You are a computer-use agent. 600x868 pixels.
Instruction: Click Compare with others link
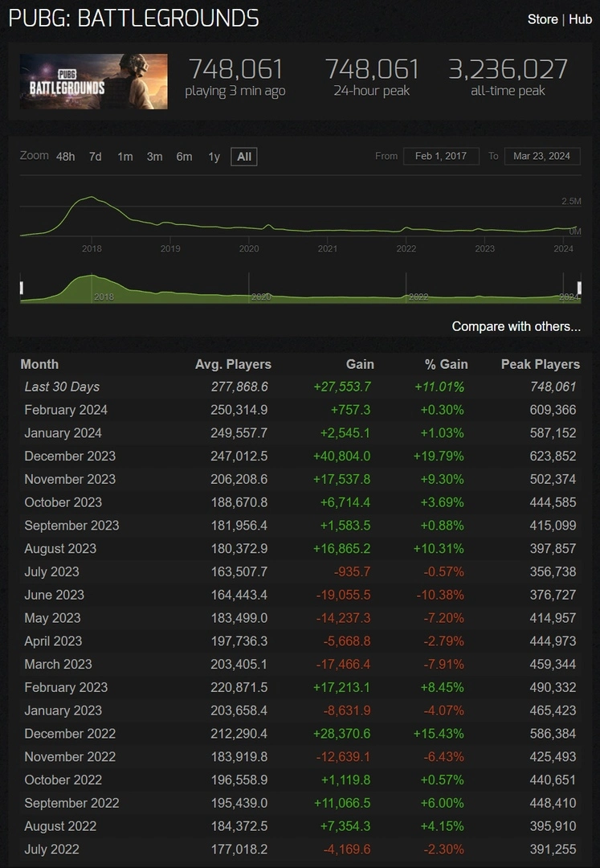point(516,326)
